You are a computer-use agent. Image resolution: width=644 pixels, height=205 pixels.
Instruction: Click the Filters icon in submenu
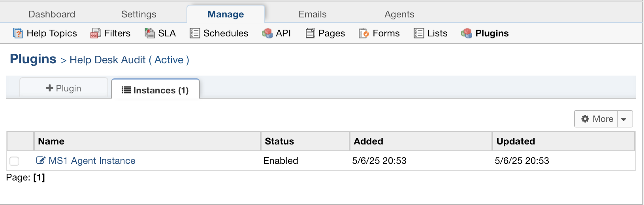(x=96, y=33)
